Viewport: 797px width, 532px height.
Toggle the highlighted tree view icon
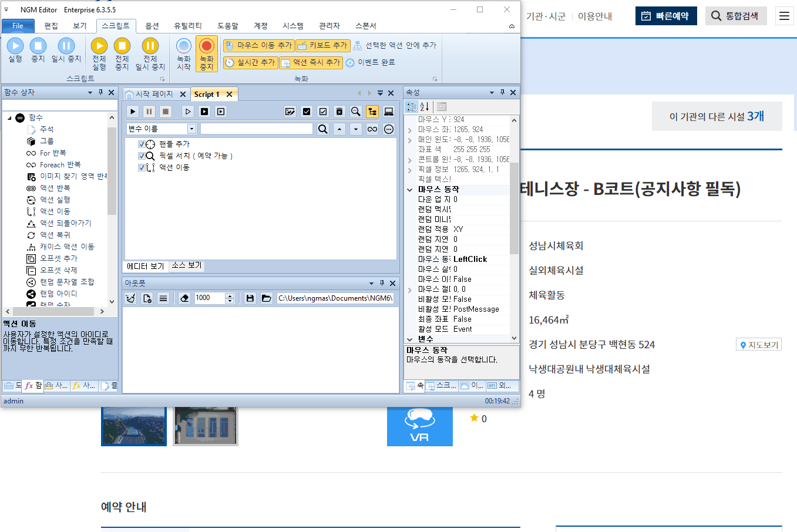pyautogui.click(x=372, y=112)
